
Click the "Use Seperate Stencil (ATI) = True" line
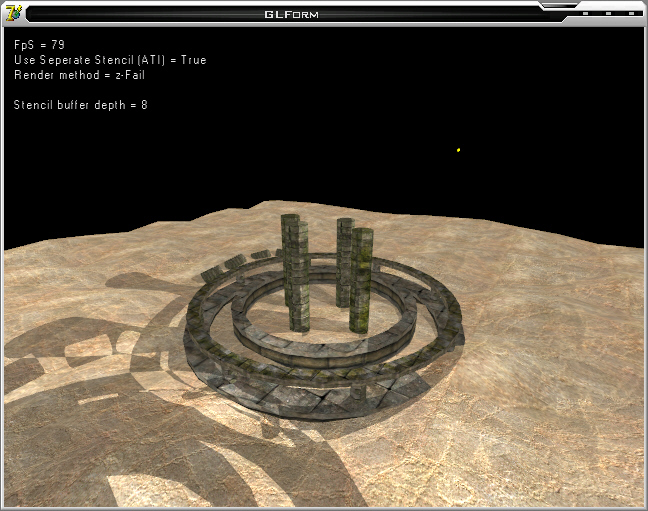(x=110, y=60)
